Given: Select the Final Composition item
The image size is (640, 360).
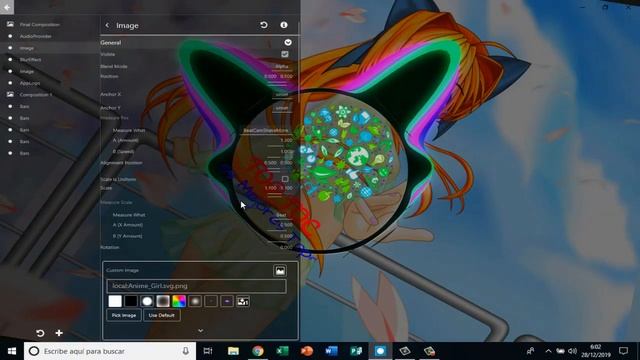Looking at the screenshot, I should point(40,24).
